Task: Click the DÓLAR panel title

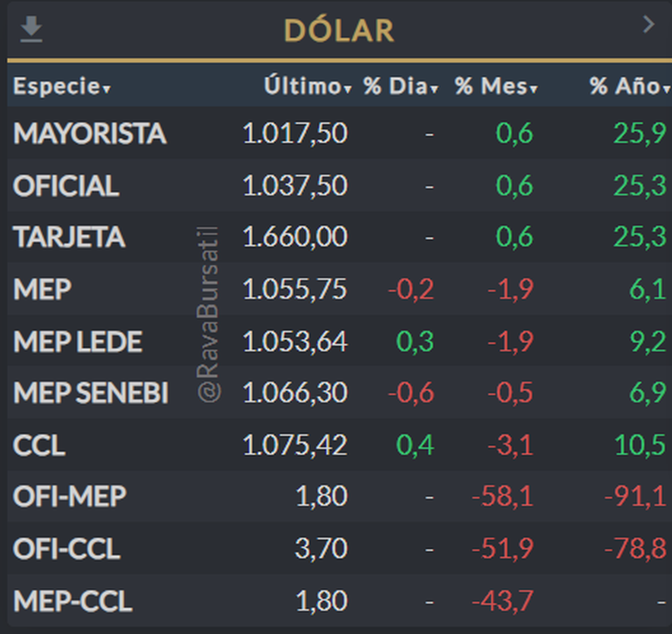Action: [339, 30]
